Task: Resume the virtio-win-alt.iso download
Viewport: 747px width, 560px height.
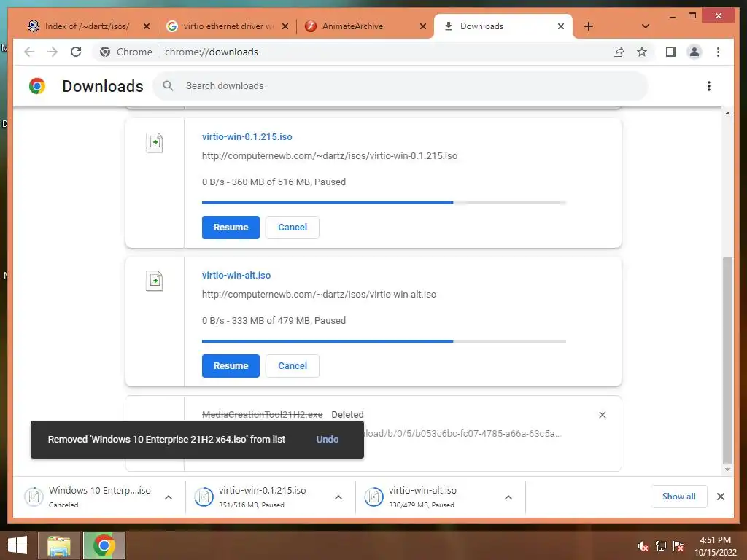Action: 231,366
